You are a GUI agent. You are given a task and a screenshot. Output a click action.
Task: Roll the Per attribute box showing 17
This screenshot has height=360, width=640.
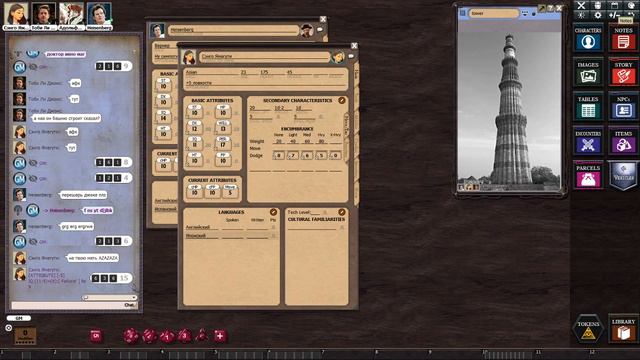[x=223, y=144]
